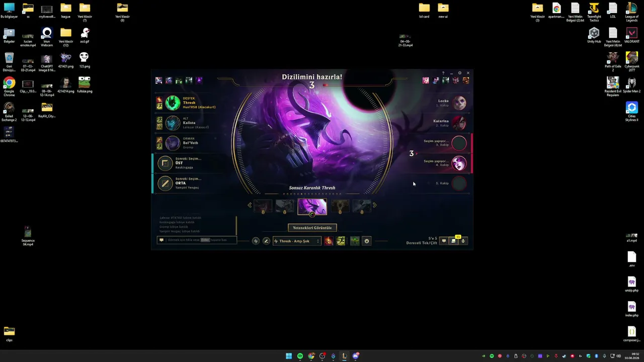644x362 pixels.
Task: Click Locke's enemy champion portrait
Action: point(459,103)
